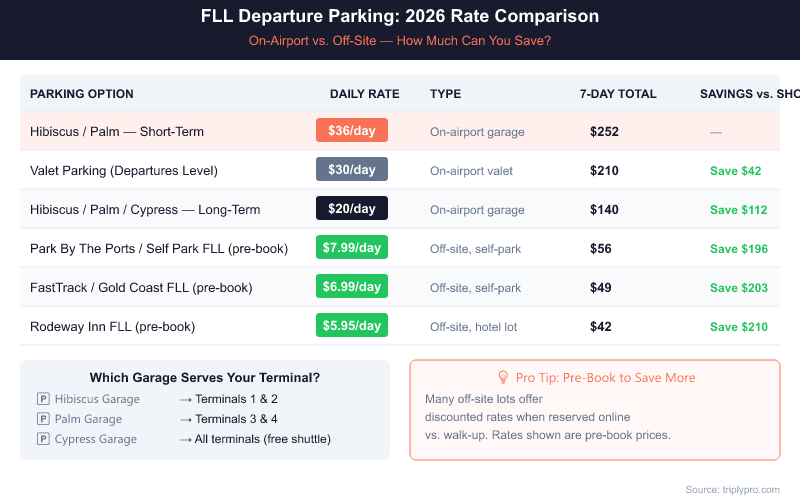Select the gray $30/day valet rate badge
The height and width of the screenshot is (500, 800).
[351, 170]
